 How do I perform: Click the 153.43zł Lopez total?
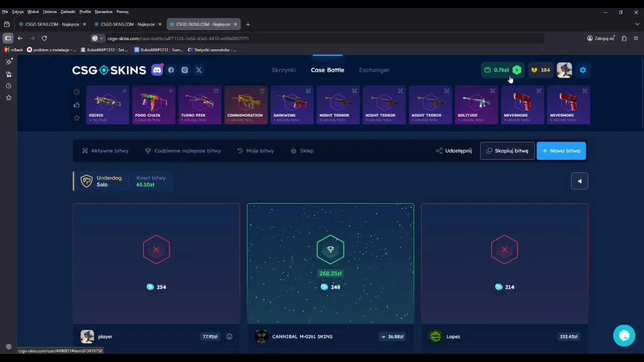tap(569, 336)
